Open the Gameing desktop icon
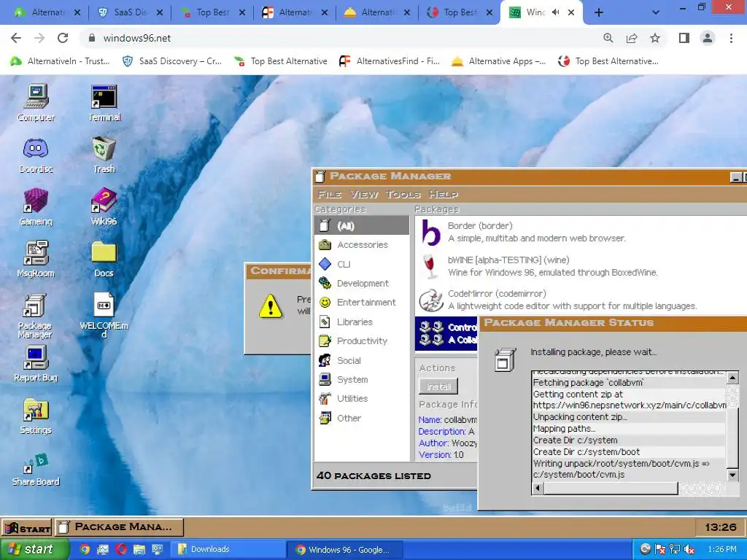Screen dimensions: 747x560 click(x=36, y=206)
